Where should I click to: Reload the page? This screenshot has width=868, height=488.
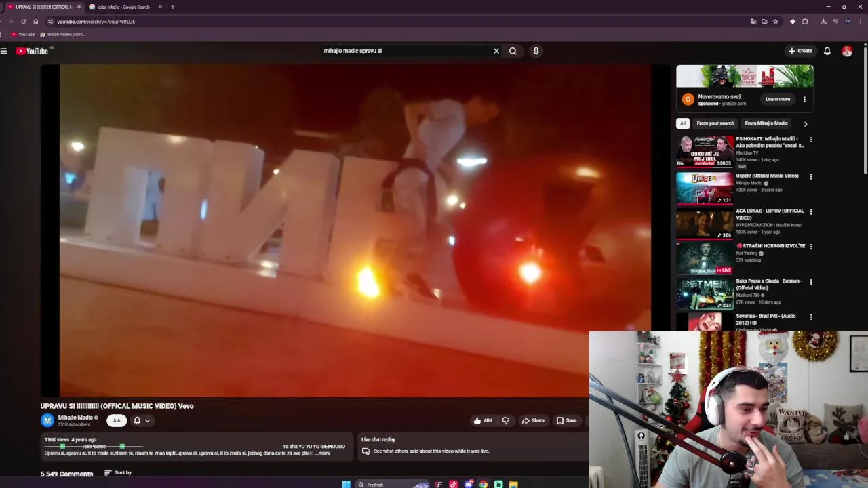[23, 22]
